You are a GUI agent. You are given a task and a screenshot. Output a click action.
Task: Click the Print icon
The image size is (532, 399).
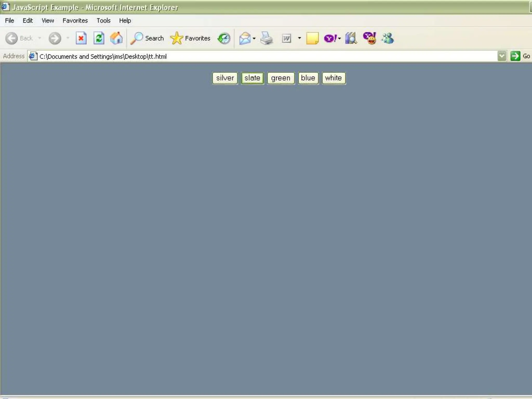pyautogui.click(x=267, y=38)
